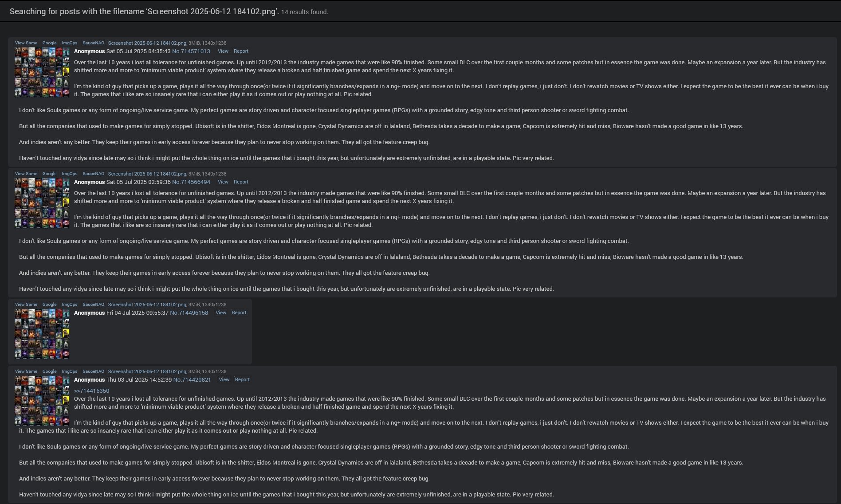
Task: Follow quoted reply link >>714416350
Action: 92,391
